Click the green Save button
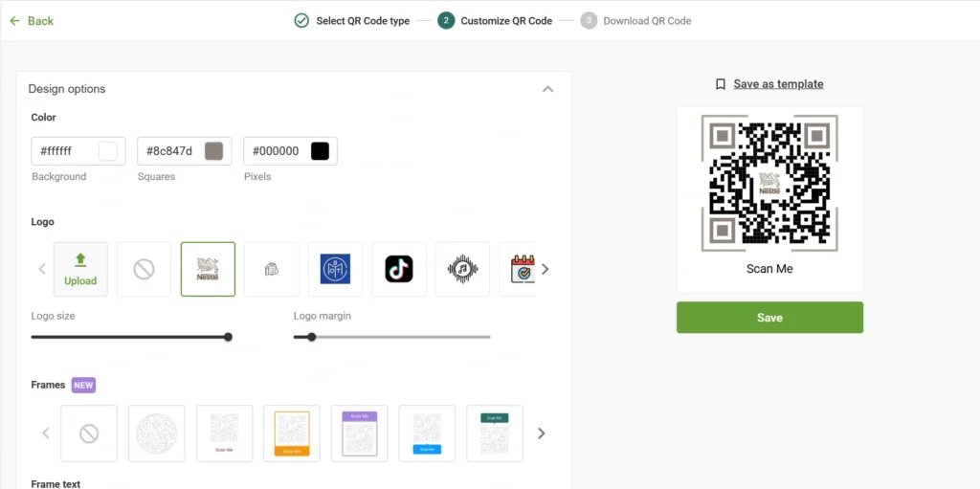The width and height of the screenshot is (980, 489). pyautogui.click(x=769, y=318)
